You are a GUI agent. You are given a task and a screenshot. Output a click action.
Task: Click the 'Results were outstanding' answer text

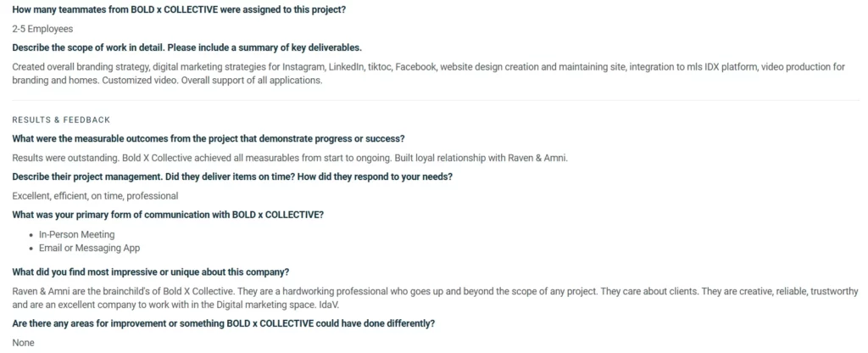[290, 158]
